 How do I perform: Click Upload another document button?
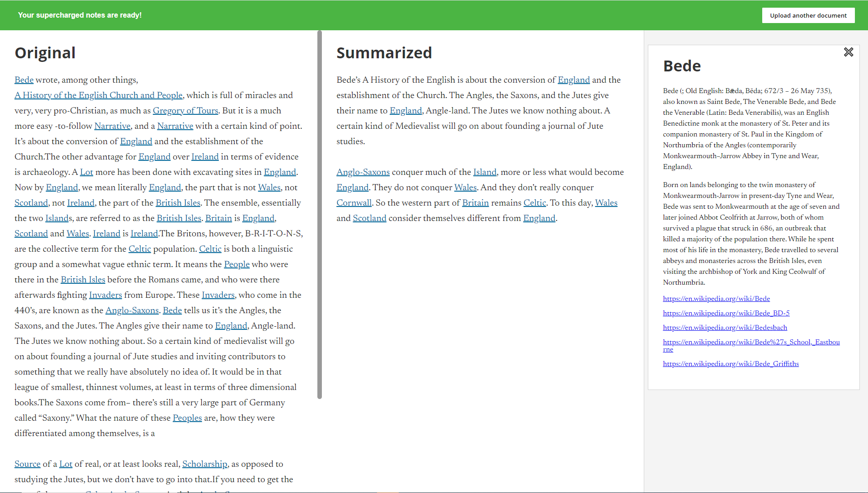coord(808,15)
